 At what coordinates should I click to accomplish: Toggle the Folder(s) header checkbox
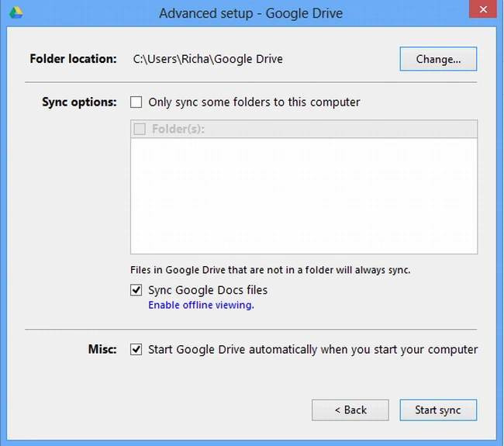tap(140, 129)
